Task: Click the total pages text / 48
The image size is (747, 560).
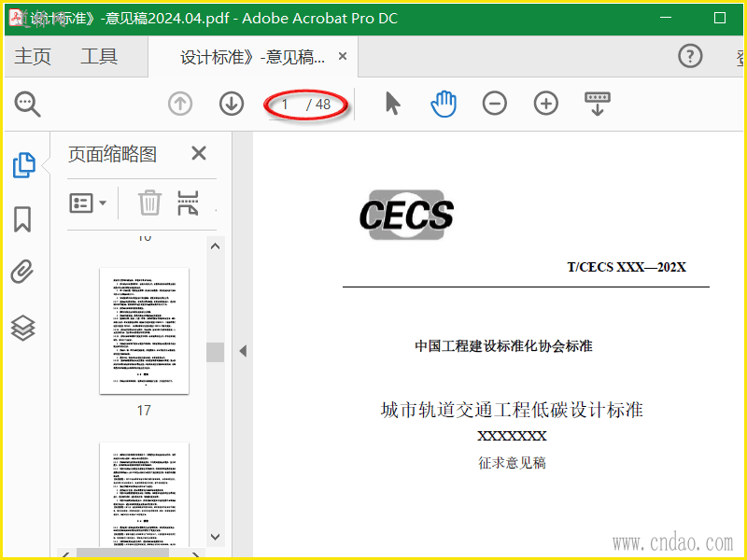Action: pos(318,105)
